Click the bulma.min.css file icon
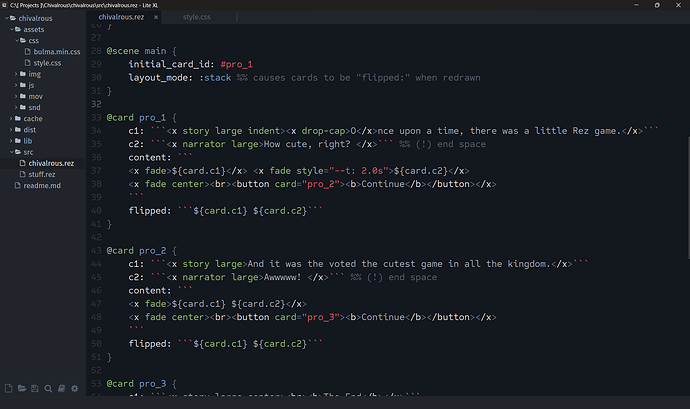Image resolution: width=690 pixels, height=409 pixels. 28,52
